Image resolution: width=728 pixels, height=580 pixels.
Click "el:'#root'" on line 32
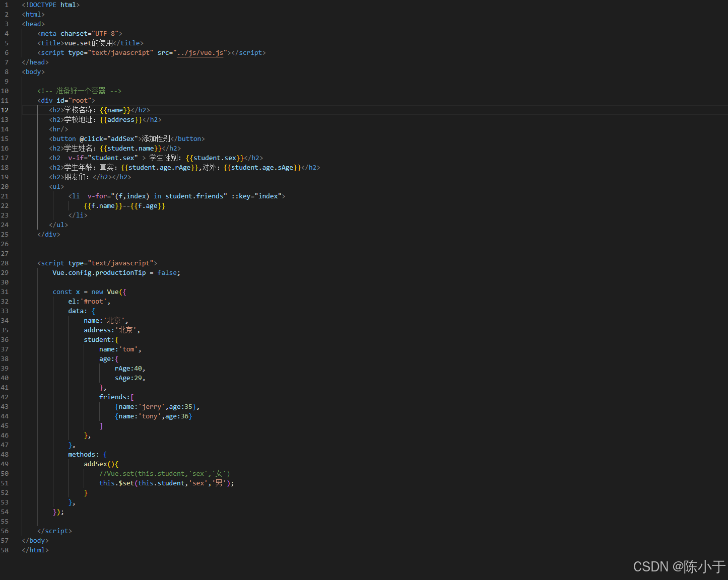coord(88,302)
